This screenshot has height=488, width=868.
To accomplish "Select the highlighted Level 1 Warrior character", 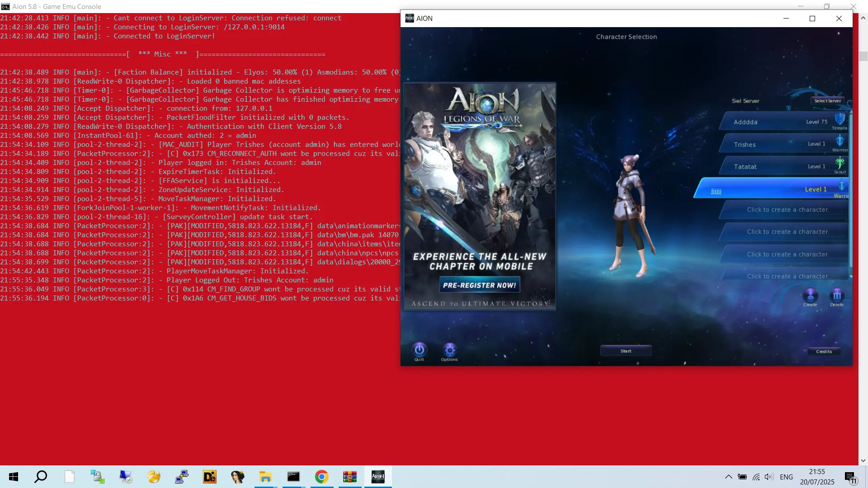I will [x=771, y=188].
